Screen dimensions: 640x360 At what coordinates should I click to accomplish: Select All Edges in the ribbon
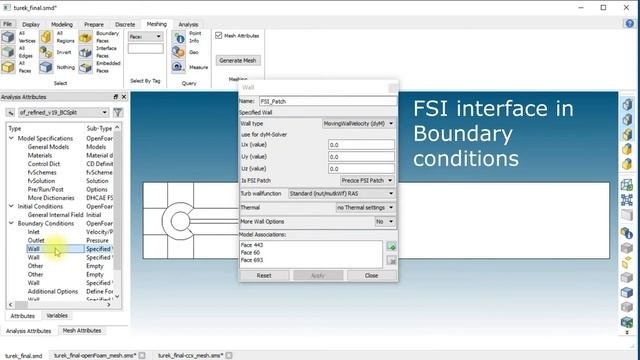[8, 52]
